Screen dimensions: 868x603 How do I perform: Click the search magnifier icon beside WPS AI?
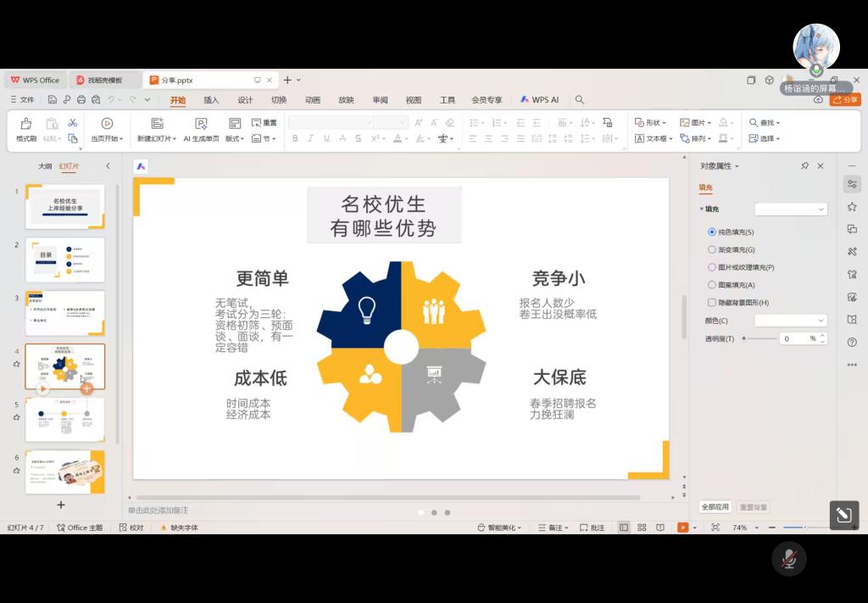pyautogui.click(x=580, y=100)
